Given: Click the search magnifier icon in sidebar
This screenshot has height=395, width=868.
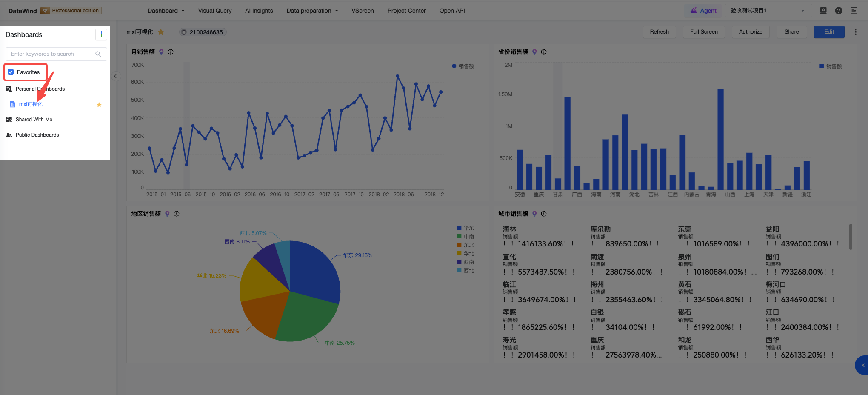Looking at the screenshot, I should coord(98,54).
